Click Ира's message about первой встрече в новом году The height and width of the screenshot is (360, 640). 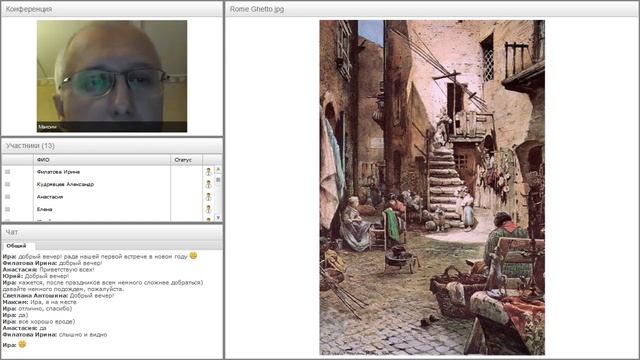point(103,256)
